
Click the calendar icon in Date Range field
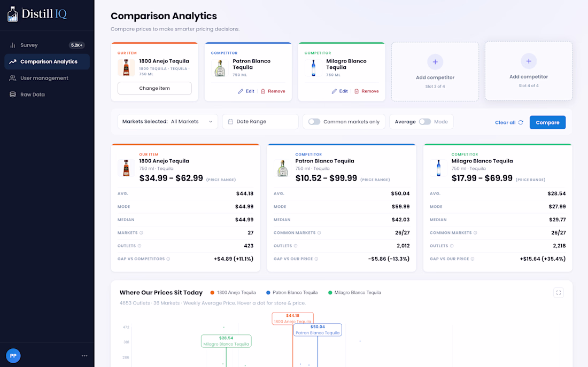tap(230, 121)
